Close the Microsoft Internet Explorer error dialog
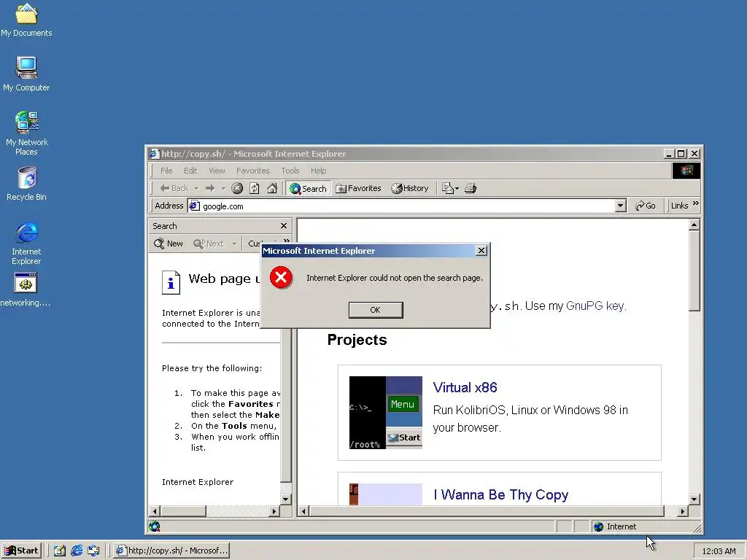Image resolution: width=747 pixels, height=560 pixels. click(x=481, y=251)
